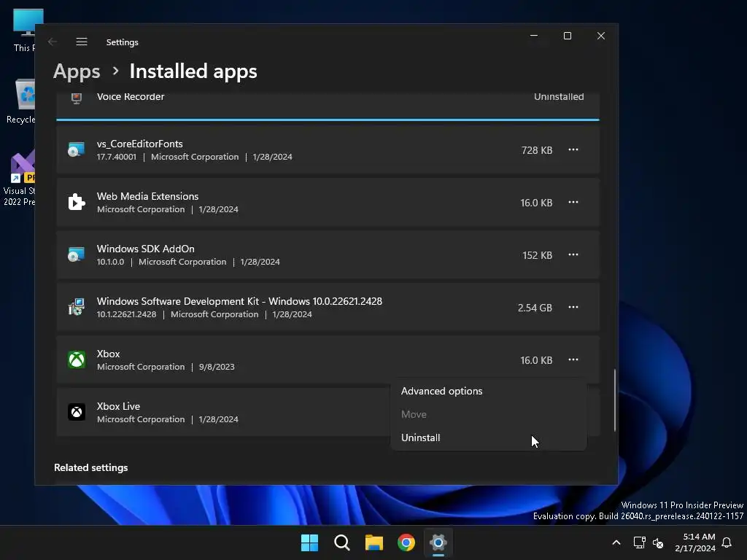Screen dimensions: 747x560
Task: Go back with the Settings back arrow
Action: coord(53,42)
